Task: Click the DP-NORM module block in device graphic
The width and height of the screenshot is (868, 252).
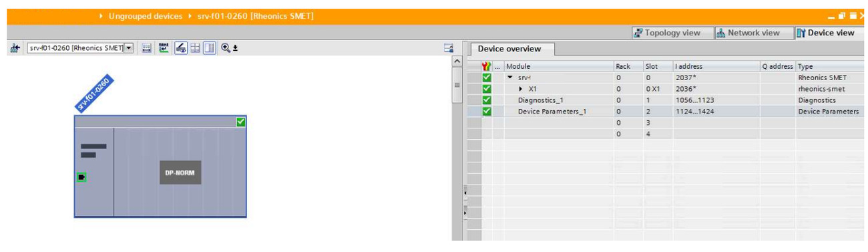Action: click(180, 172)
